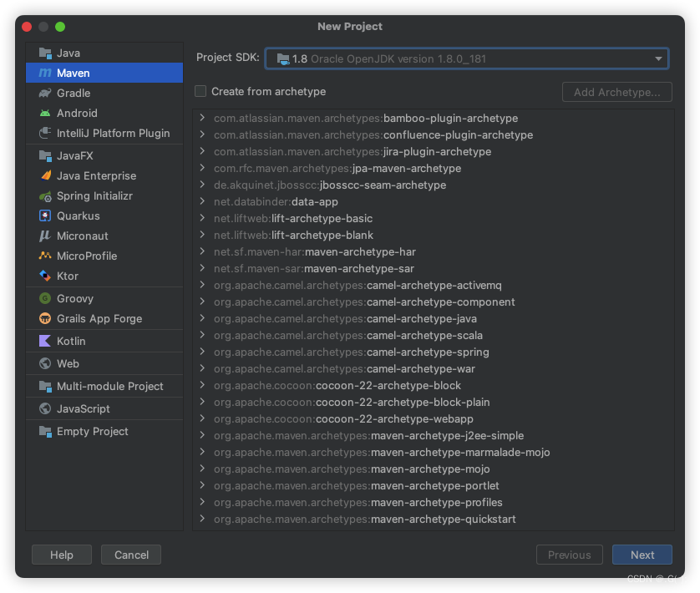Screen dimensions: 700x593
Task: Expand jira-plugin-archetype entry
Action: tap(202, 151)
